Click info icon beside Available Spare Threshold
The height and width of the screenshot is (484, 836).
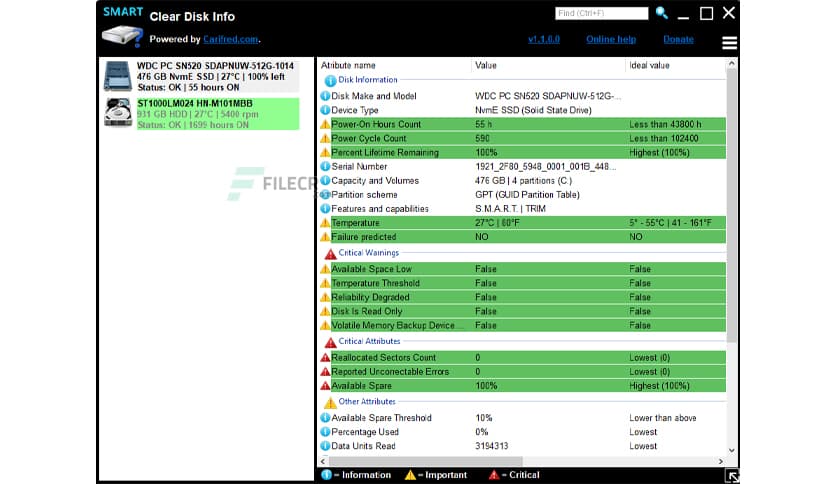pyautogui.click(x=325, y=418)
